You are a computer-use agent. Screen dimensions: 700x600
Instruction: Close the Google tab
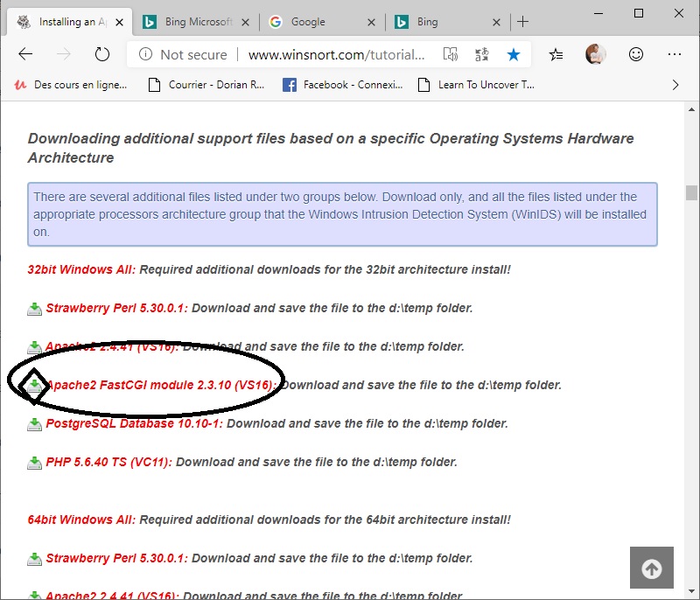pos(371,21)
